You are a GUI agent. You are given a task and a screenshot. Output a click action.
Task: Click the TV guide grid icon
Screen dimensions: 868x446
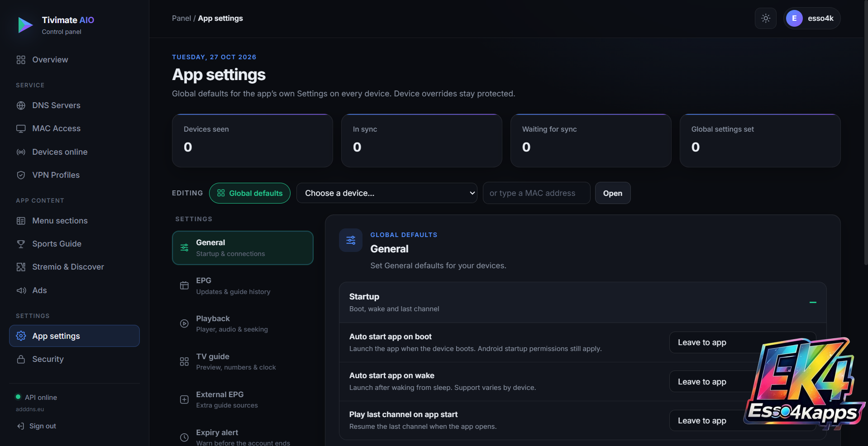point(184,361)
